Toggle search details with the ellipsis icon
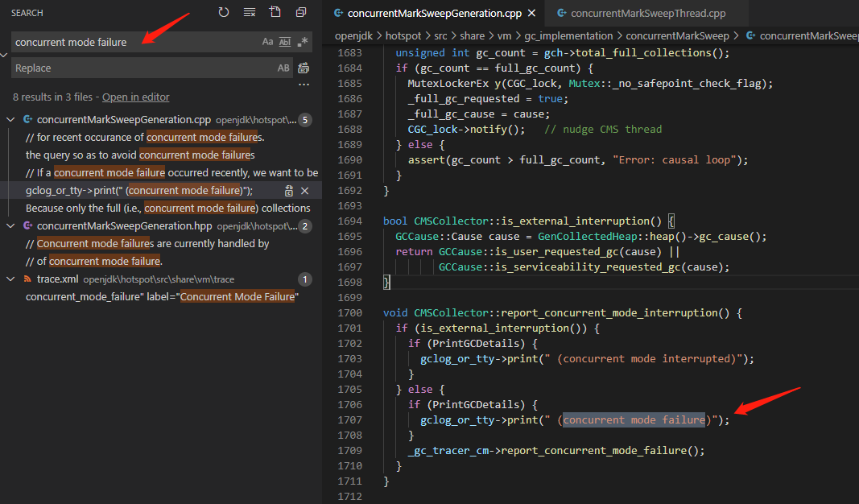This screenshot has height=504, width=859. coord(304,85)
